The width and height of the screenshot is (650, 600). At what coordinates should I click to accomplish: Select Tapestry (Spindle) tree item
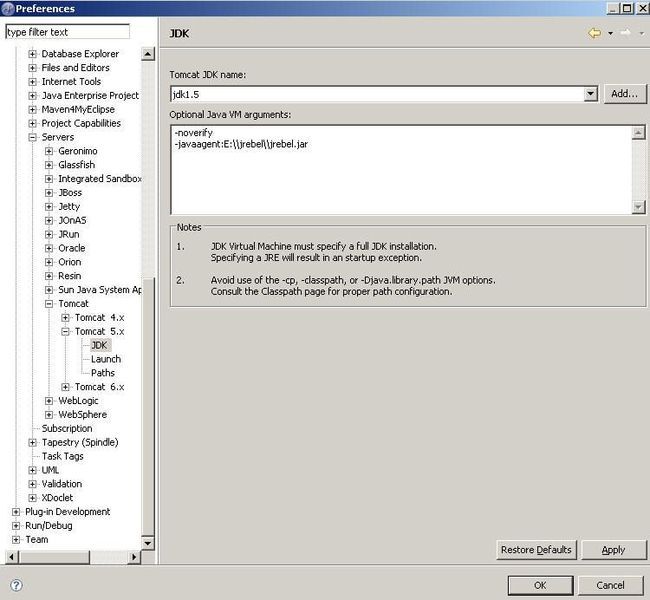(80, 442)
